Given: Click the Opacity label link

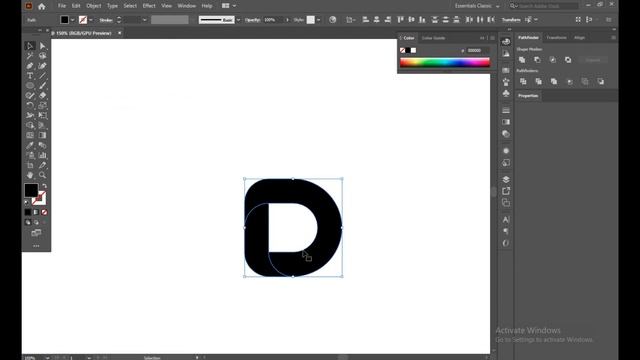Looking at the screenshot, I should tap(252, 20).
